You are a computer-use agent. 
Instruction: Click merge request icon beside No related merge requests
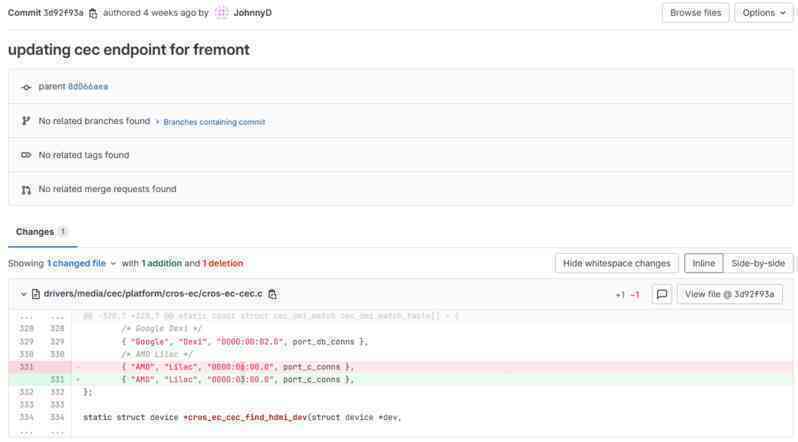pyautogui.click(x=26, y=190)
